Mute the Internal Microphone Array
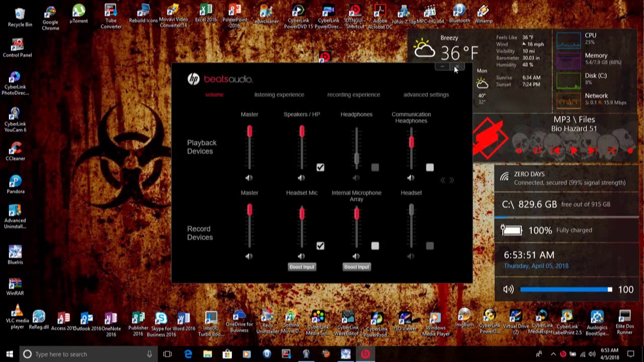This screenshot has height=362, width=644. (356, 256)
